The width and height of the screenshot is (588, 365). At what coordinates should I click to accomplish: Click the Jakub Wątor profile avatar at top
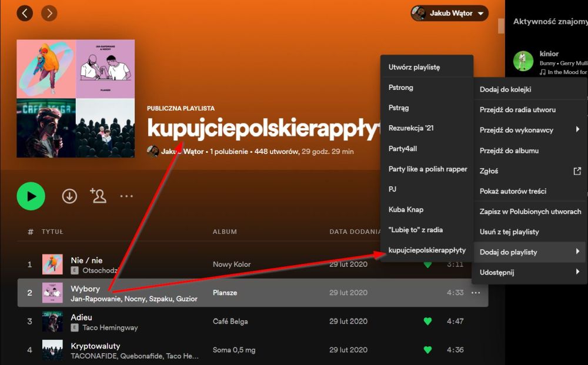pyautogui.click(x=419, y=13)
